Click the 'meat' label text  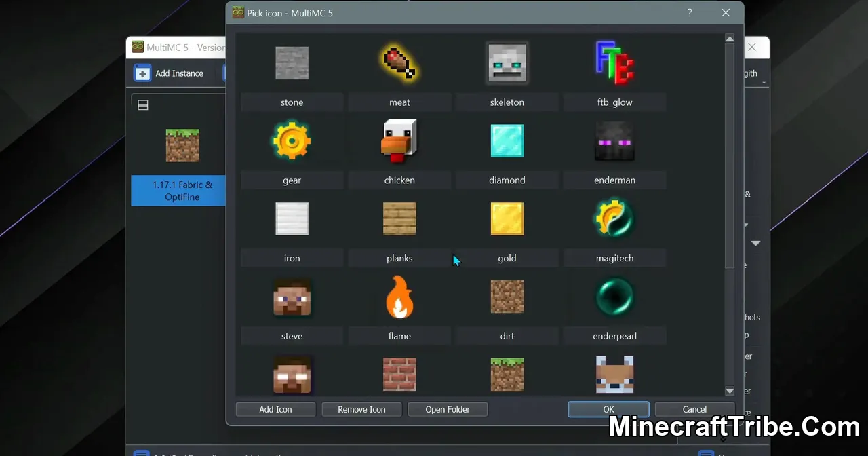tap(399, 102)
